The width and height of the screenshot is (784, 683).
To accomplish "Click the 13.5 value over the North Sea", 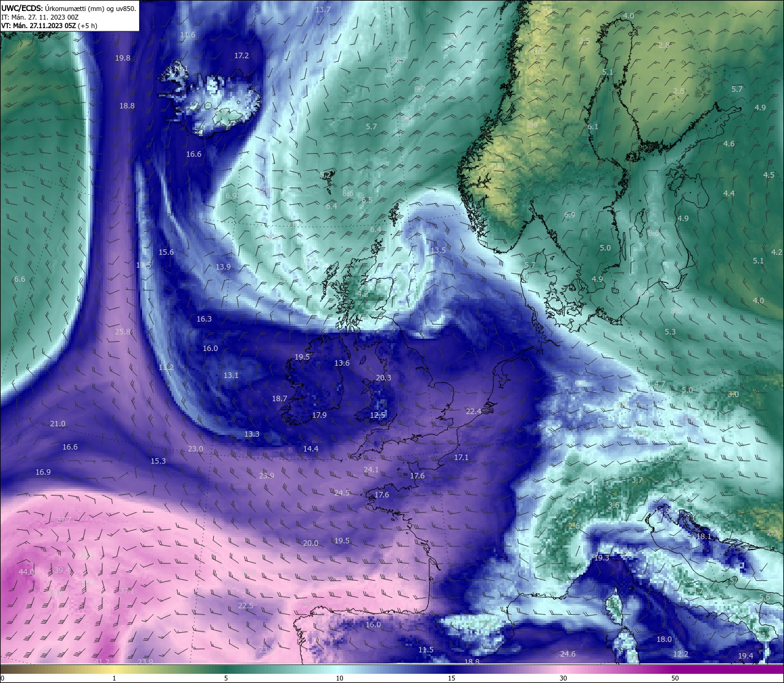I will point(438,251).
